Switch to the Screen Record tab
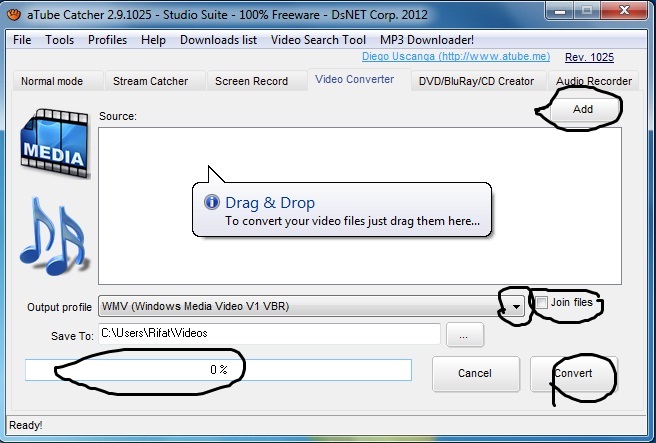 (x=256, y=81)
